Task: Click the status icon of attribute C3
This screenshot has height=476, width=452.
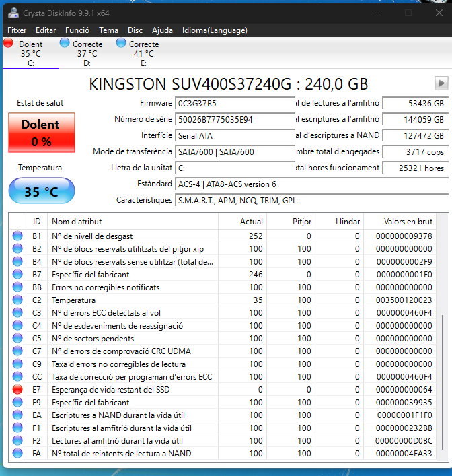Action: [x=17, y=312]
